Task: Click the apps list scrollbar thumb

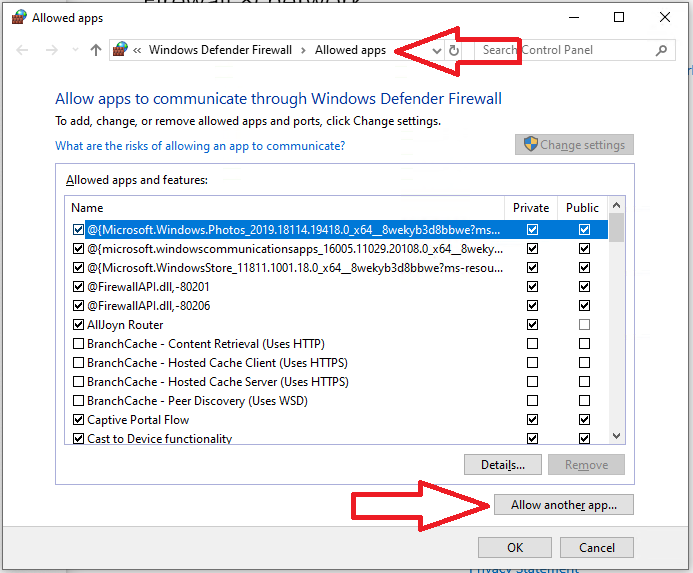Action: point(617,227)
